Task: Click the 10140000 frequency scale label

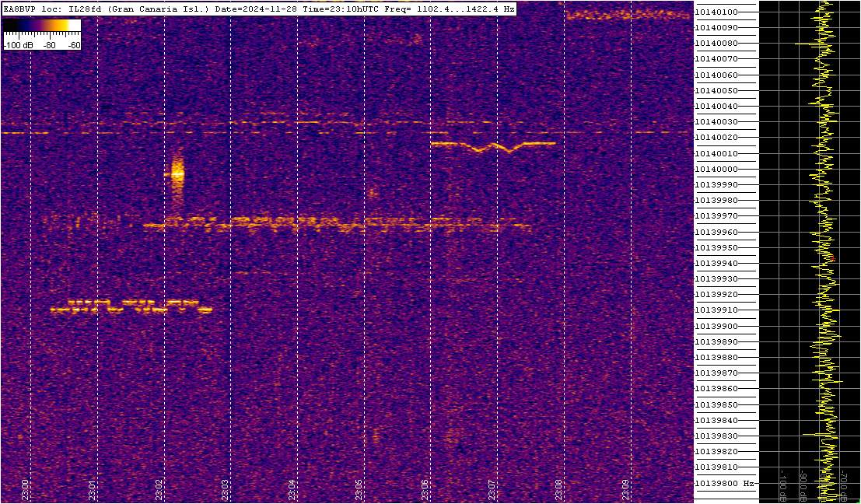Action: (x=716, y=169)
